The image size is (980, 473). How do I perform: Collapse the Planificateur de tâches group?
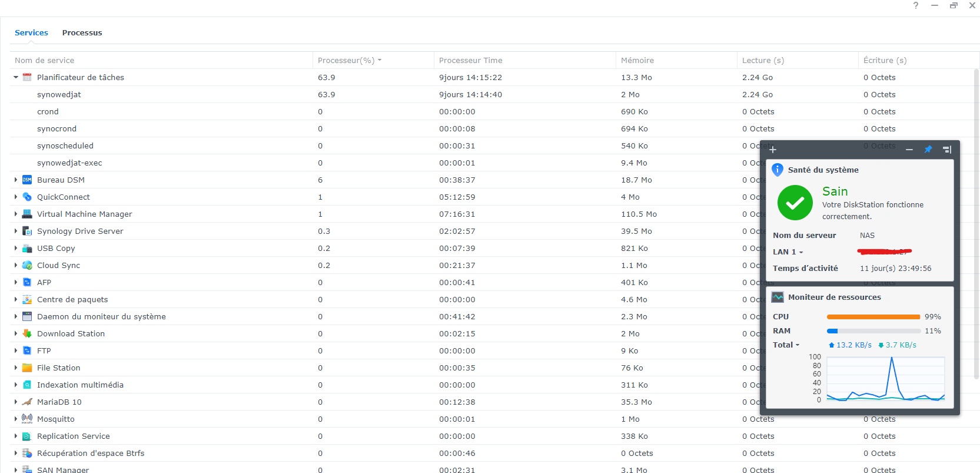click(16, 77)
